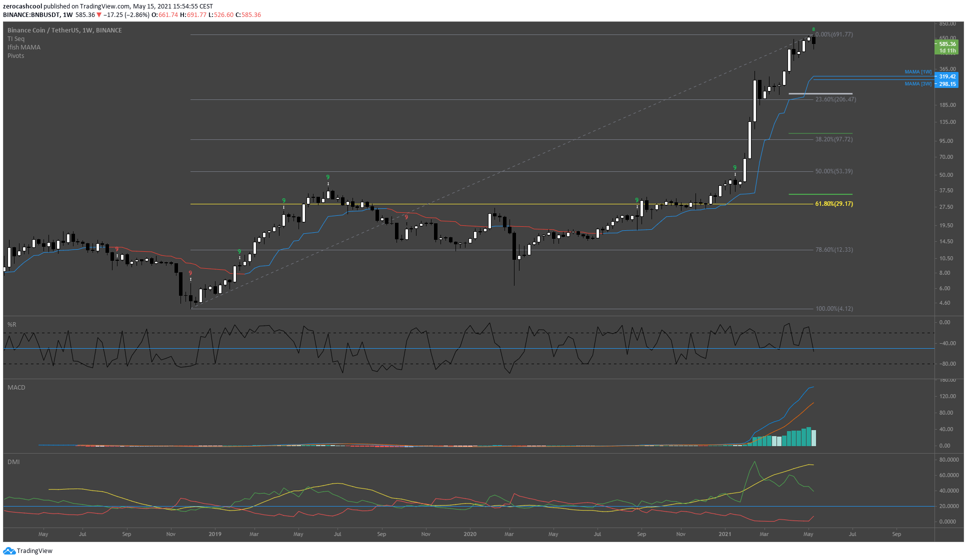Click −40.00 on the %R axis
This screenshot has height=560, width=967.
tap(947, 343)
